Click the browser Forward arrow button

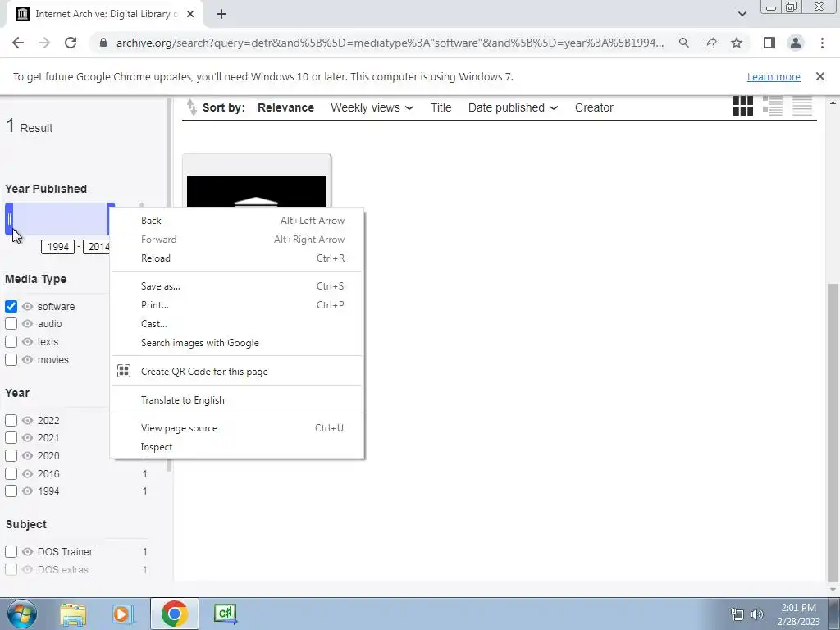click(44, 43)
